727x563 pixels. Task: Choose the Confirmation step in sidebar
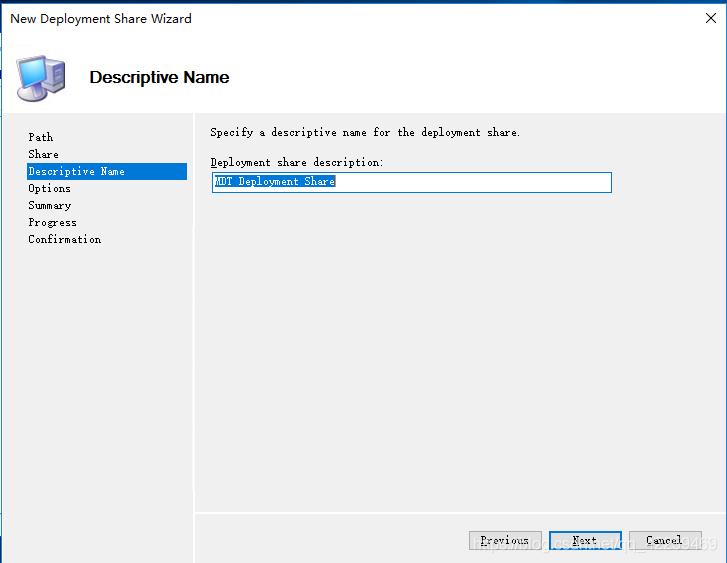64,239
